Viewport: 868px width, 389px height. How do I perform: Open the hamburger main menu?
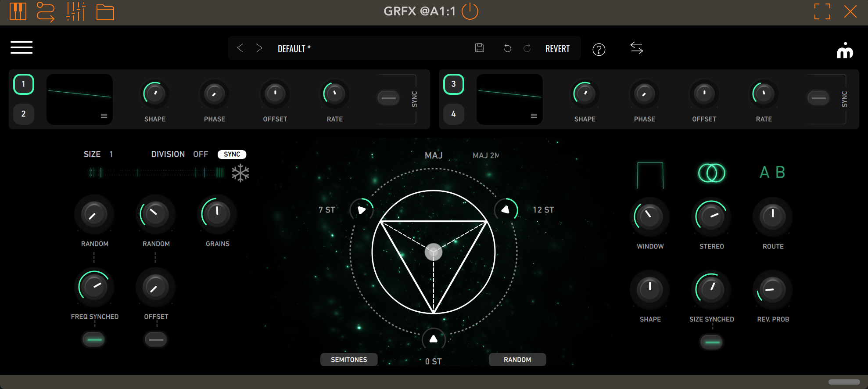click(22, 47)
